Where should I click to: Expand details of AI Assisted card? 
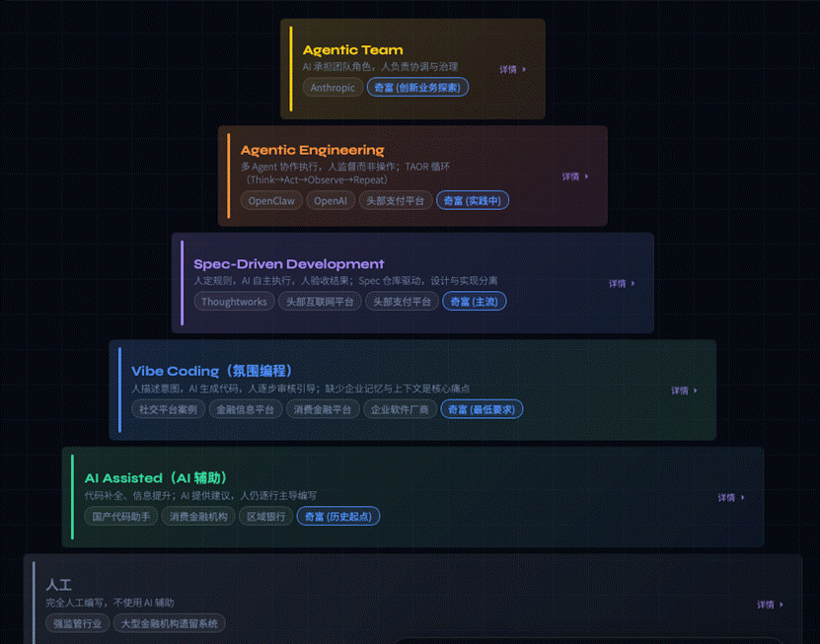[x=731, y=498]
